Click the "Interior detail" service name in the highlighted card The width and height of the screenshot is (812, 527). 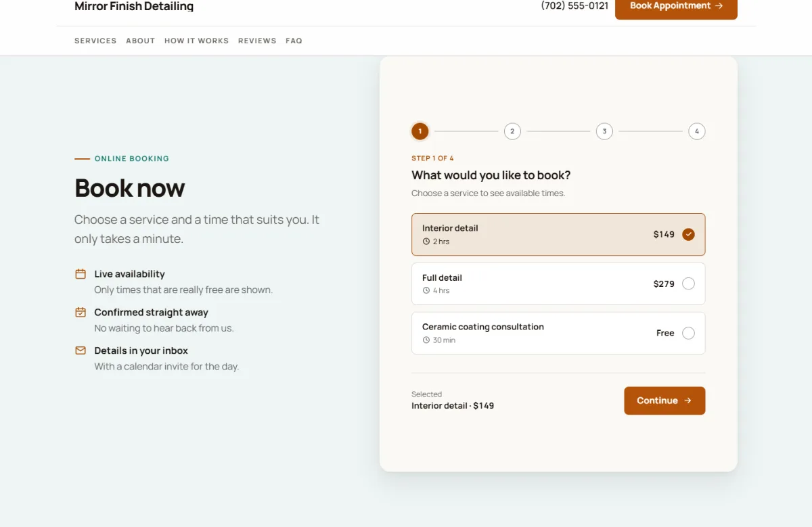pos(450,229)
